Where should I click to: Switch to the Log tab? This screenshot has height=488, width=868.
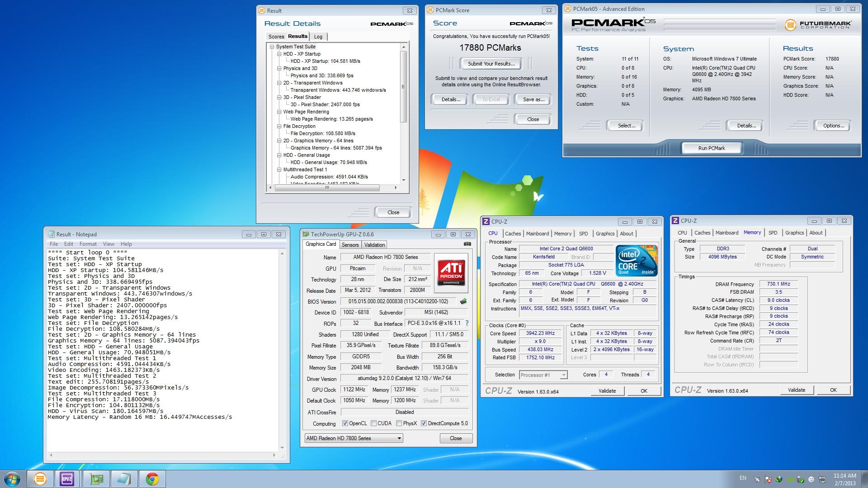pyautogui.click(x=318, y=37)
